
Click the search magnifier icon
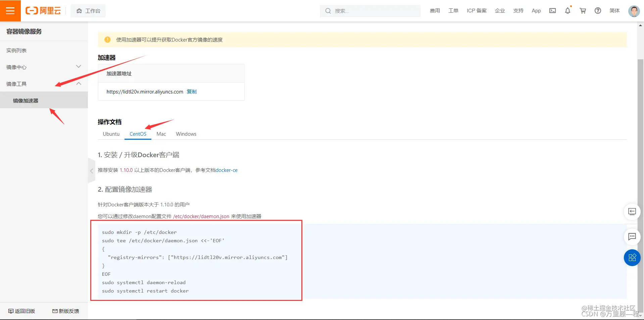pos(328,11)
